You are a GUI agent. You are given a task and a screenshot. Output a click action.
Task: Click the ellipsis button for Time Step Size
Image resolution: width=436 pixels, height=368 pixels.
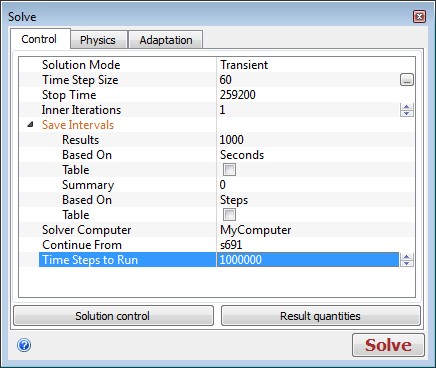[407, 80]
